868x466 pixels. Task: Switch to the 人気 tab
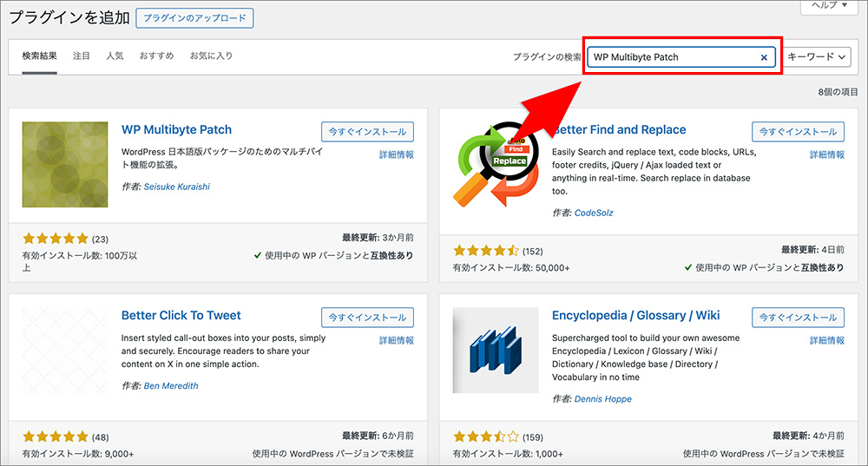click(x=115, y=56)
